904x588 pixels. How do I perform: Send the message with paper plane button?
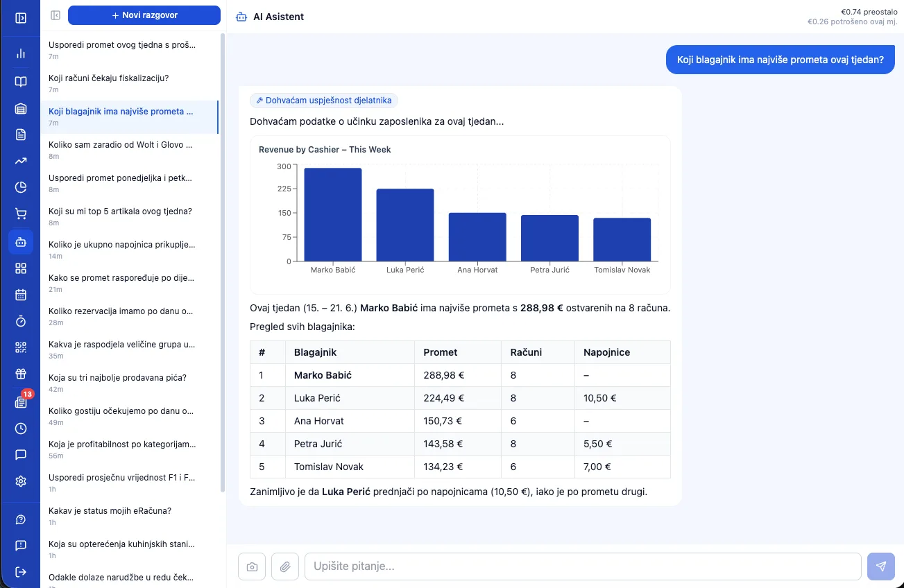[881, 567]
